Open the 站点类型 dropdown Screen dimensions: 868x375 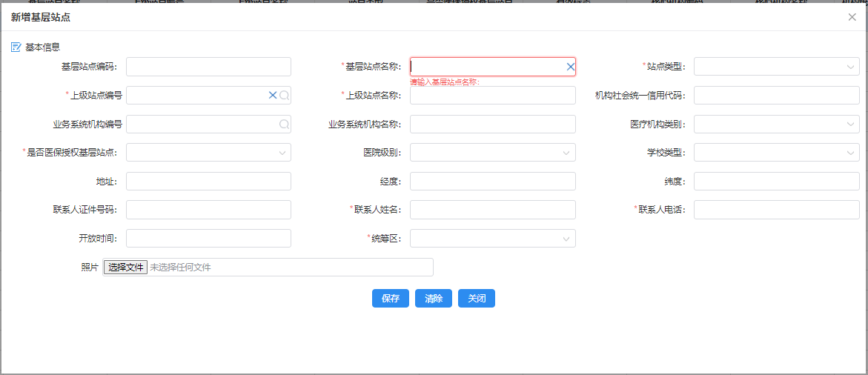[x=776, y=67]
